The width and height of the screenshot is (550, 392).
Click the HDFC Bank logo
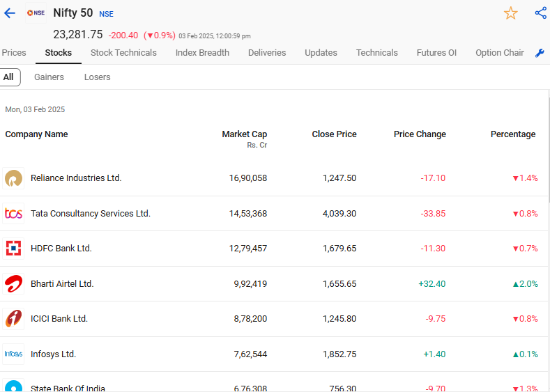click(13, 249)
